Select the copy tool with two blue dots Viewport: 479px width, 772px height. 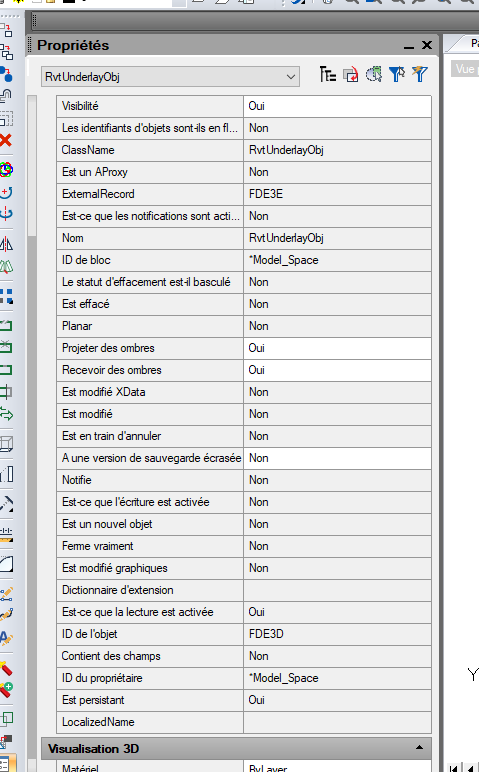pyautogui.click(x=6, y=74)
